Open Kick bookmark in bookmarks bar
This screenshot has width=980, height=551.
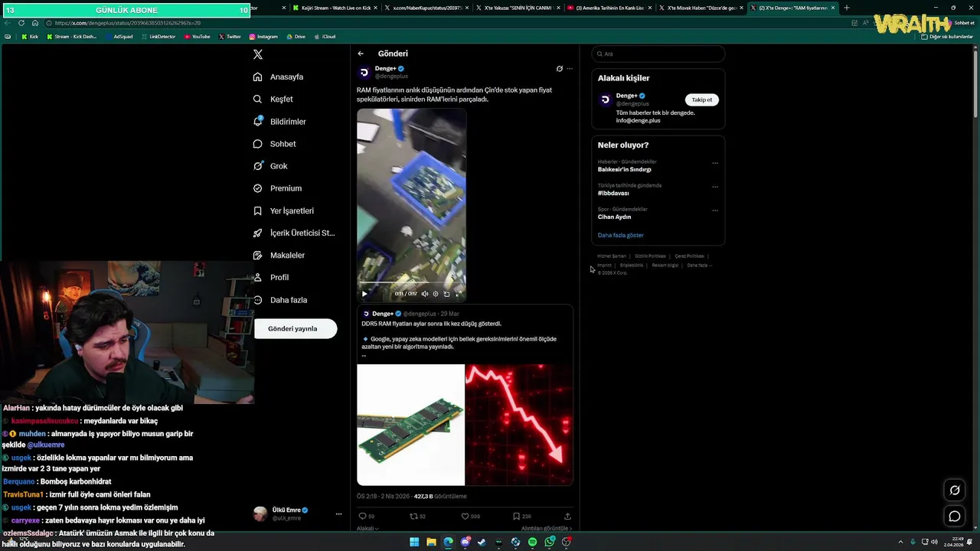30,37
